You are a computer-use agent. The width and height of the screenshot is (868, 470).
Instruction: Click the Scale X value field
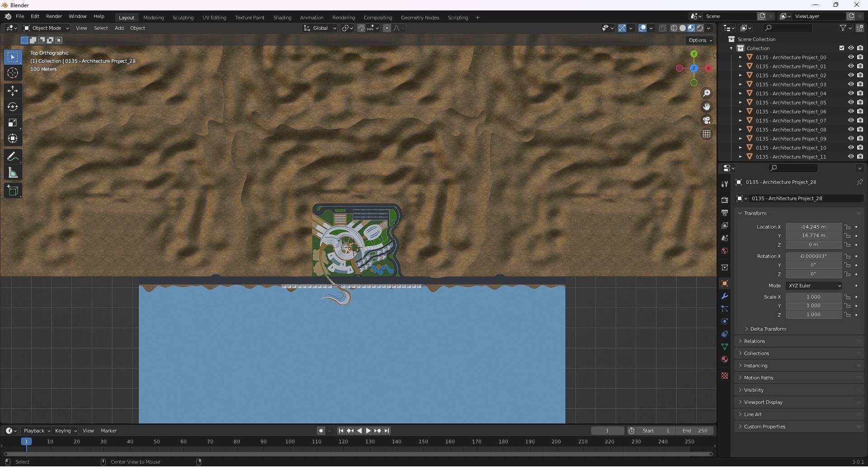(813, 297)
